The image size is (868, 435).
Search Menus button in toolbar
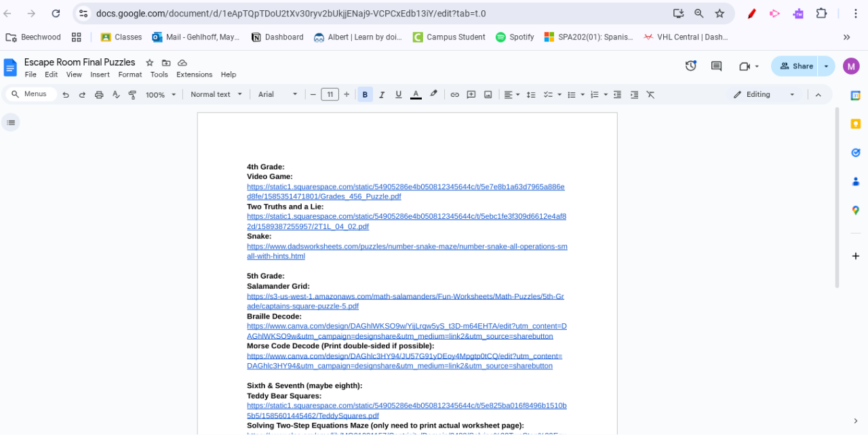[x=30, y=94]
